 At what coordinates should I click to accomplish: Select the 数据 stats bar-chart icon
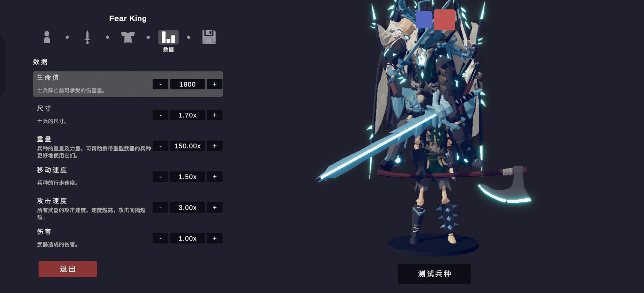[x=168, y=37]
